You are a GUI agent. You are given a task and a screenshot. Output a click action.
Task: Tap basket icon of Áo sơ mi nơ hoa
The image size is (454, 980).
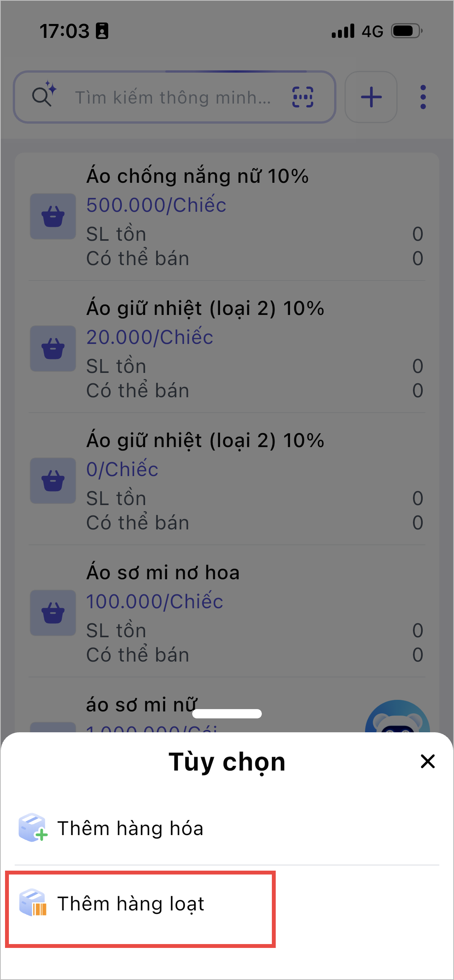[53, 613]
